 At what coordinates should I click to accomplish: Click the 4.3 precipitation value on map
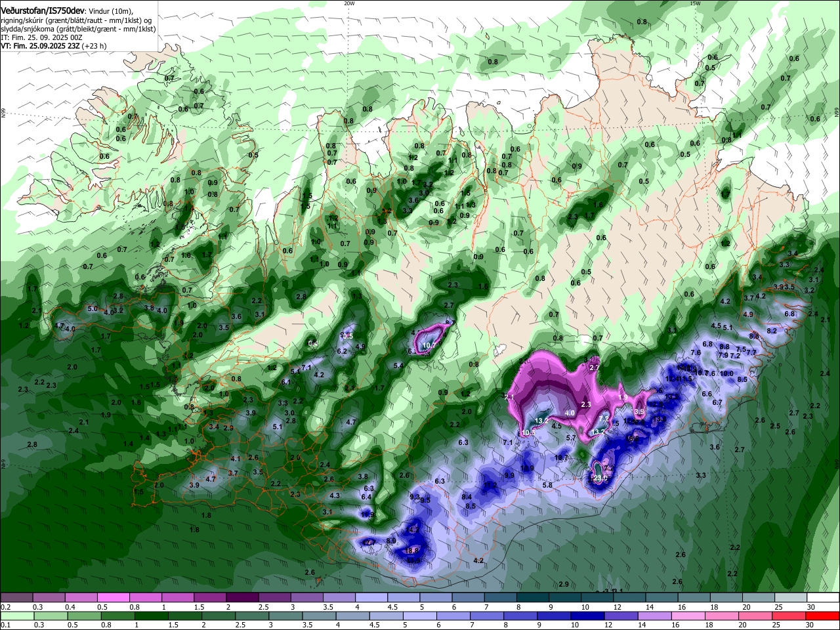tap(335, 495)
